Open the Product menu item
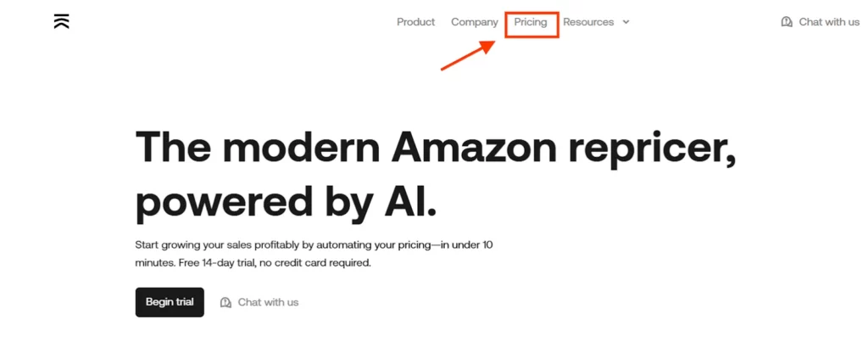The height and width of the screenshot is (359, 868). click(415, 22)
